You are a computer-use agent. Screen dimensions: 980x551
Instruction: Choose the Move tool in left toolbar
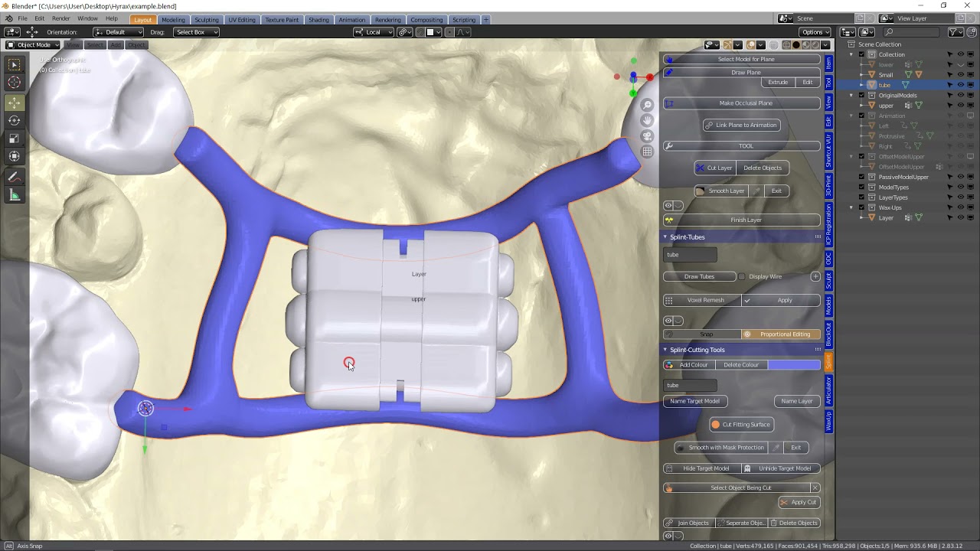pyautogui.click(x=15, y=103)
